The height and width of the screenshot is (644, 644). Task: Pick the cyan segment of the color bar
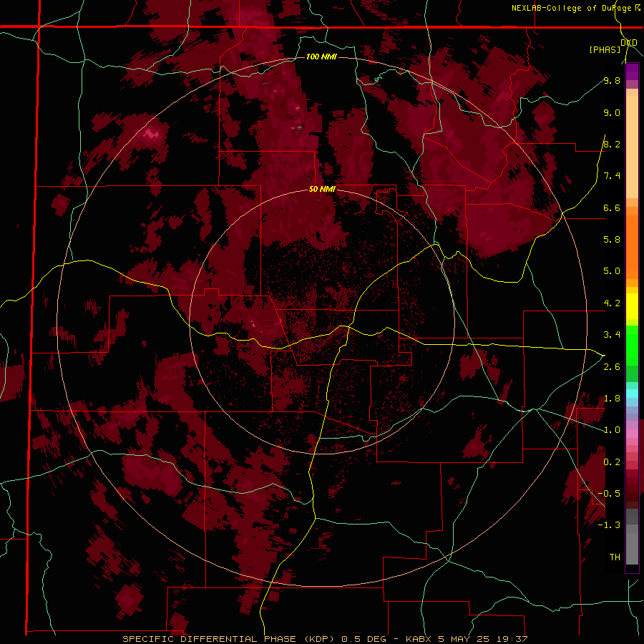[x=632, y=394]
